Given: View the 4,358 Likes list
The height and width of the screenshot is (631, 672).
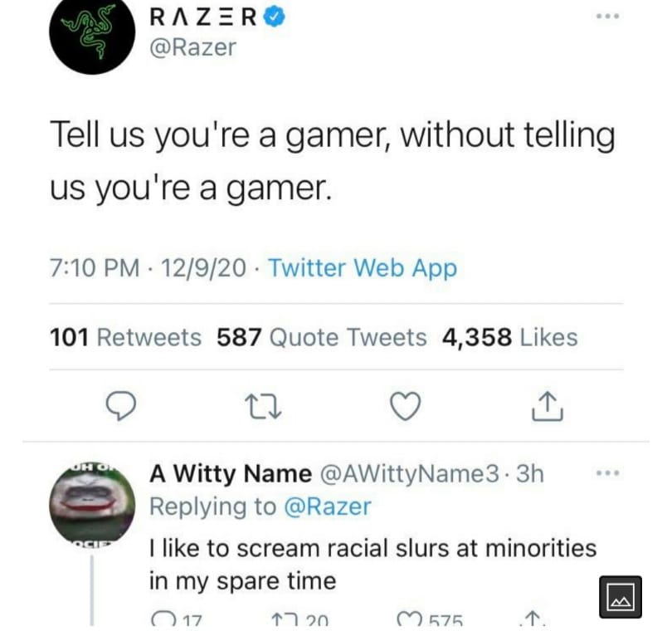Looking at the screenshot, I should pyautogui.click(x=510, y=337).
